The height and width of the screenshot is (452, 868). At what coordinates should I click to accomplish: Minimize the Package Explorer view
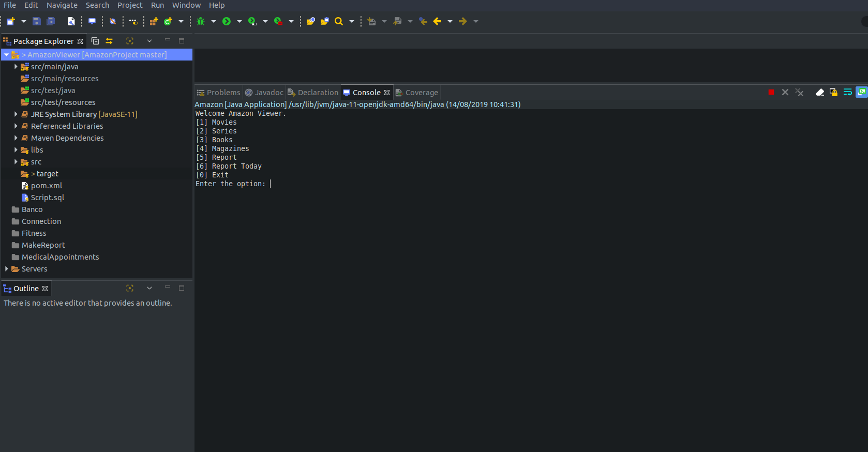168,40
